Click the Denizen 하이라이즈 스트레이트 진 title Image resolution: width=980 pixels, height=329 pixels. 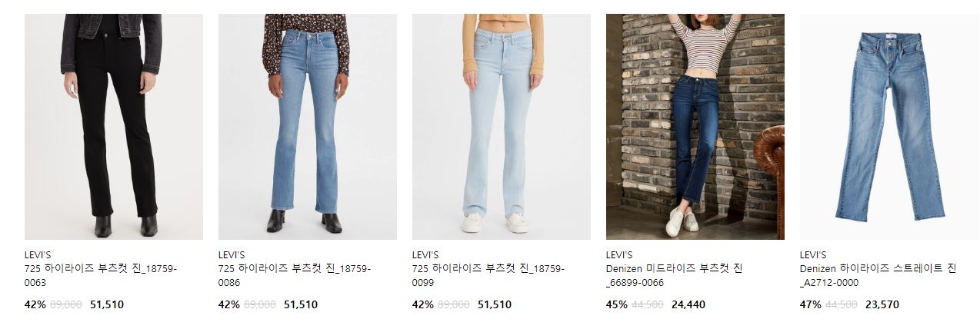tap(878, 276)
